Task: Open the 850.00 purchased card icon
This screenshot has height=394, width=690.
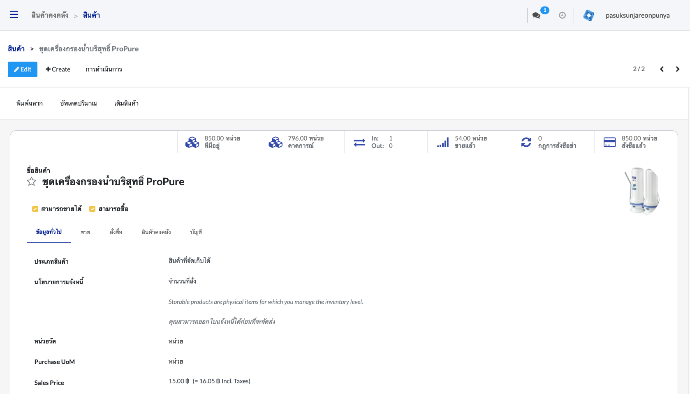Action: pos(609,142)
